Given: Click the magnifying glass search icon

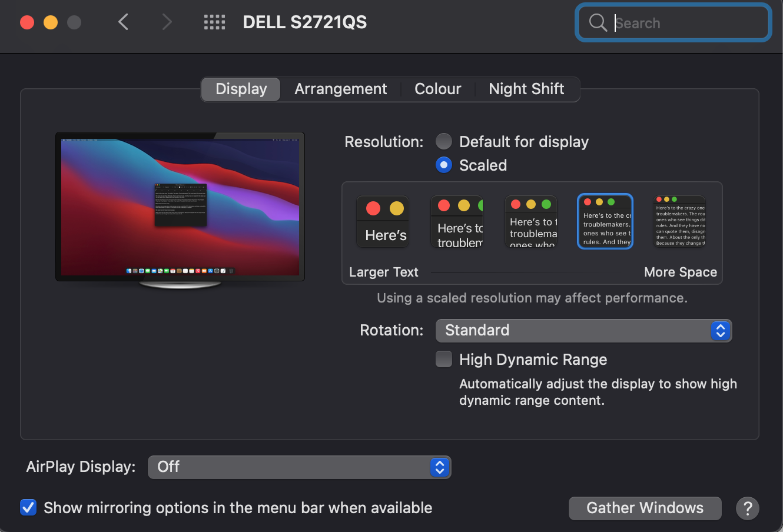Looking at the screenshot, I should click(598, 23).
